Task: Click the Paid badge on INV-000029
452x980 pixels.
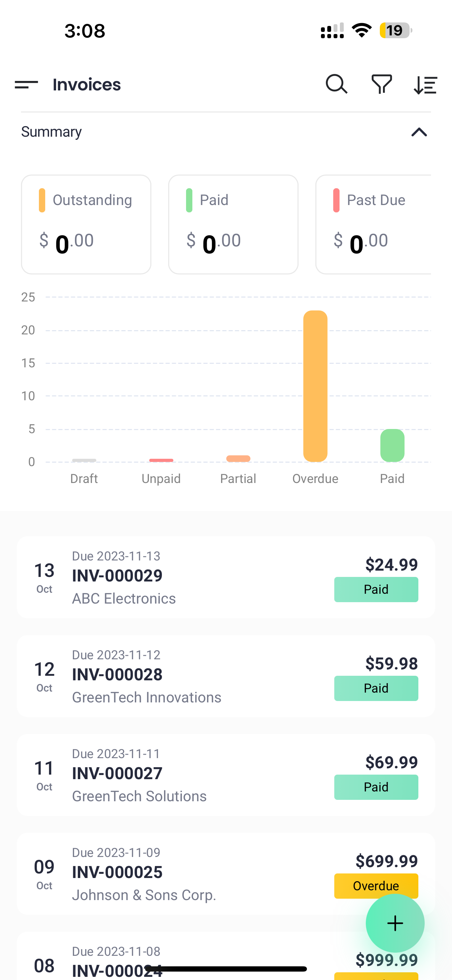Action: (376, 589)
